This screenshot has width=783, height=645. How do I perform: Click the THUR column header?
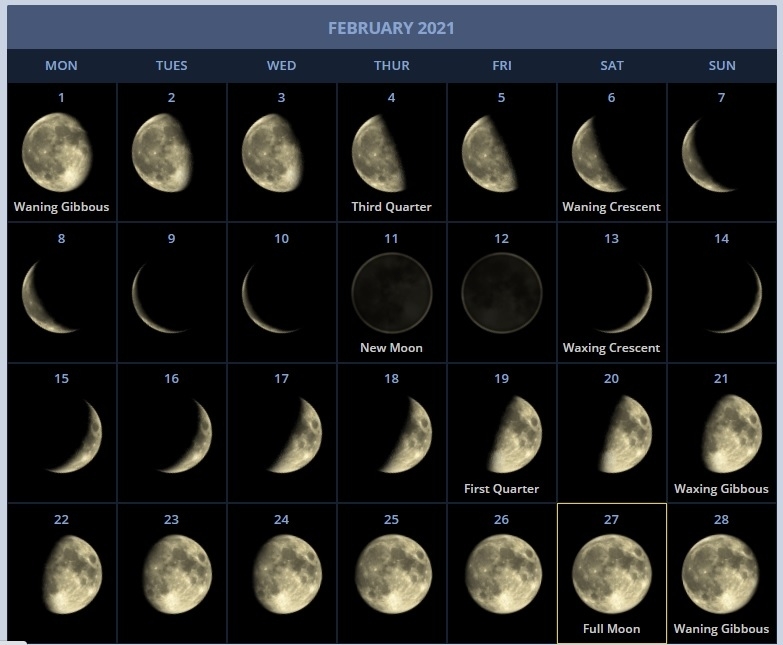tap(392, 66)
